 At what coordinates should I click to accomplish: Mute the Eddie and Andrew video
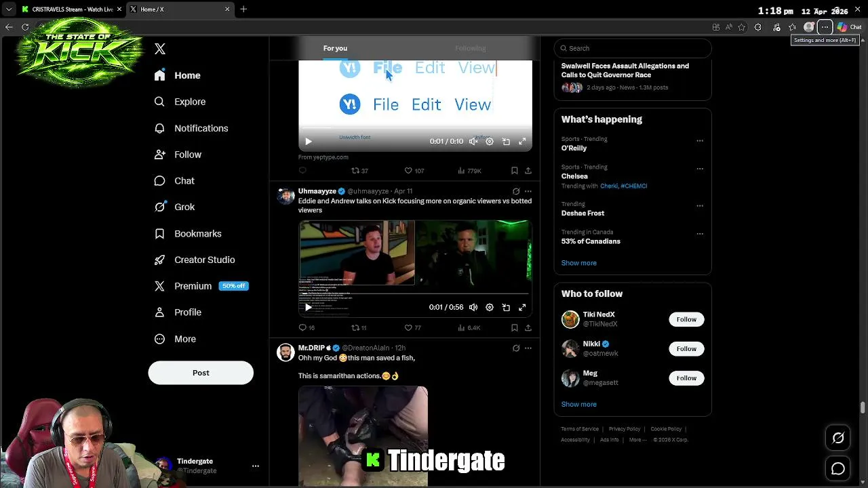[x=473, y=308]
